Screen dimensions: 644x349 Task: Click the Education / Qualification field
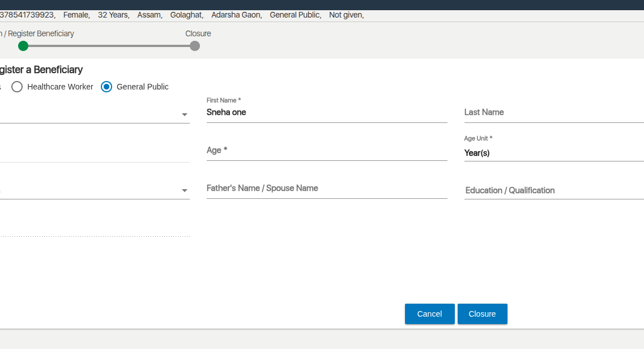click(553, 190)
